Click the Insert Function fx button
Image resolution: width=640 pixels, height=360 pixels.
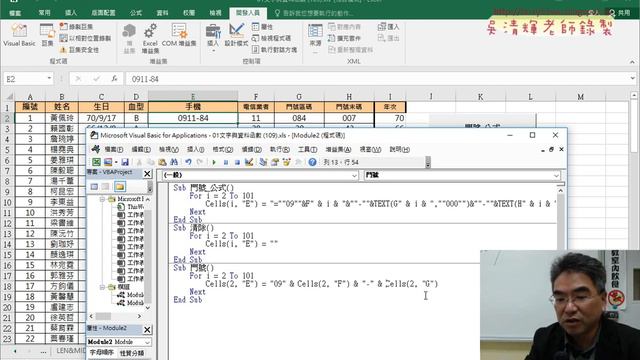tap(114, 79)
